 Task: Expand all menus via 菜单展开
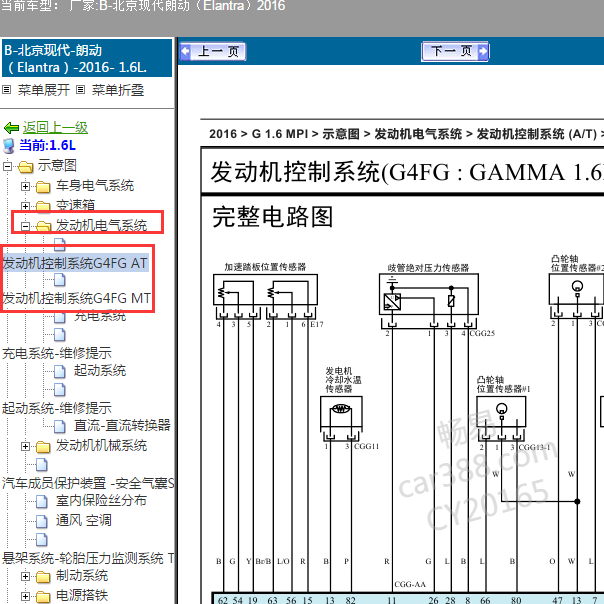(44, 90)
